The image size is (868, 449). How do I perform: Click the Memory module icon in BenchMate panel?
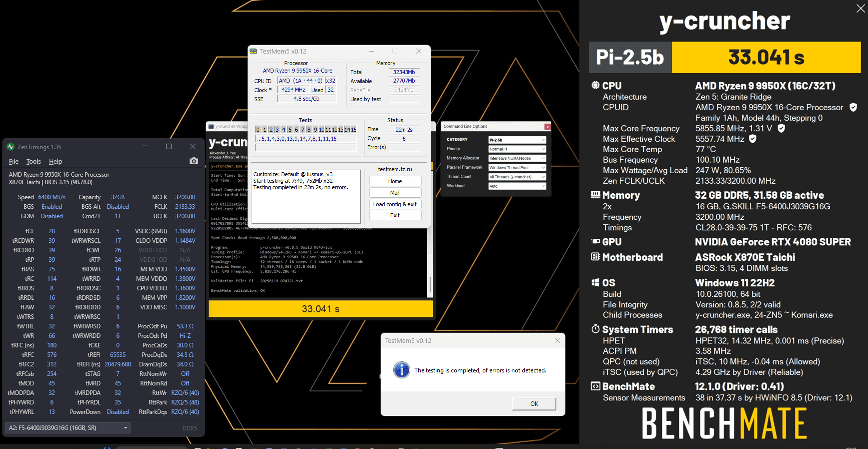point(595,195)
